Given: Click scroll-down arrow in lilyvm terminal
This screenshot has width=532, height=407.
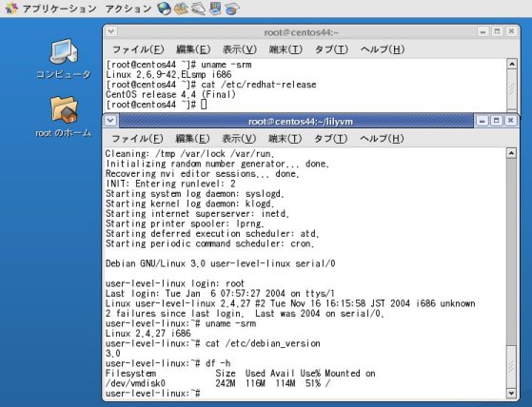Looking at the screenshot, I should tap(511, 393).
